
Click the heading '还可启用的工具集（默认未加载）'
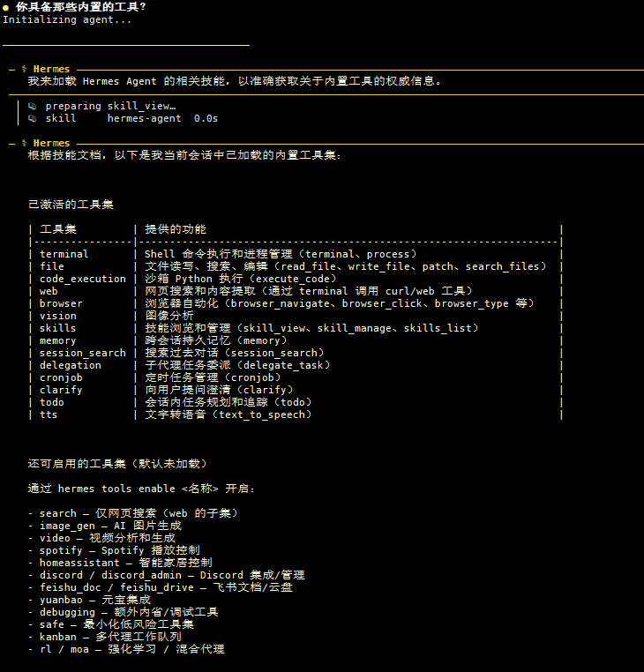click(x=117, y=464)
